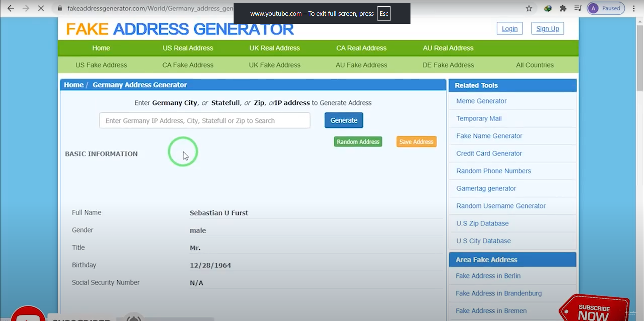Open Fake Address in Berlin link
The height and width of the screenshot is (321, 644).
[488, 276]
